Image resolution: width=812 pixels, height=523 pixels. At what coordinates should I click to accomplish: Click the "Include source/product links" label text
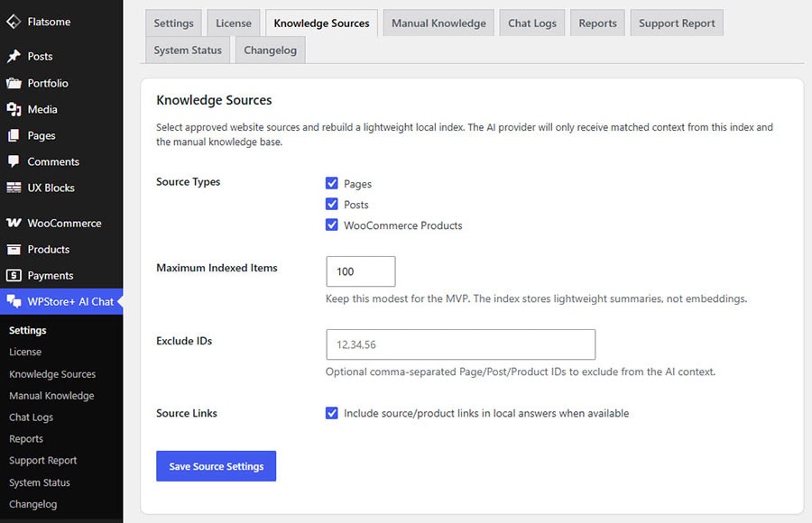coord(486,413)
